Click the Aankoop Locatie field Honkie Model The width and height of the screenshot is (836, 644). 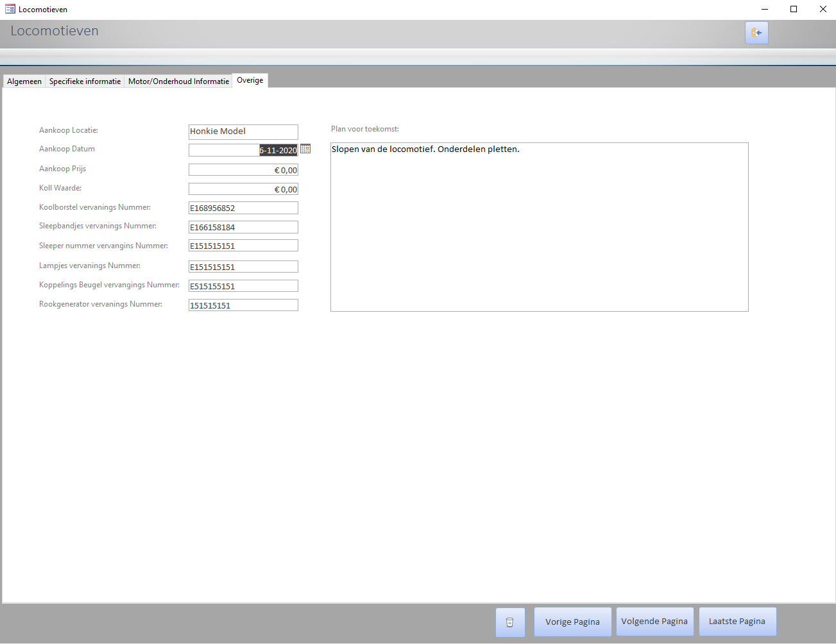pos(243,131)
